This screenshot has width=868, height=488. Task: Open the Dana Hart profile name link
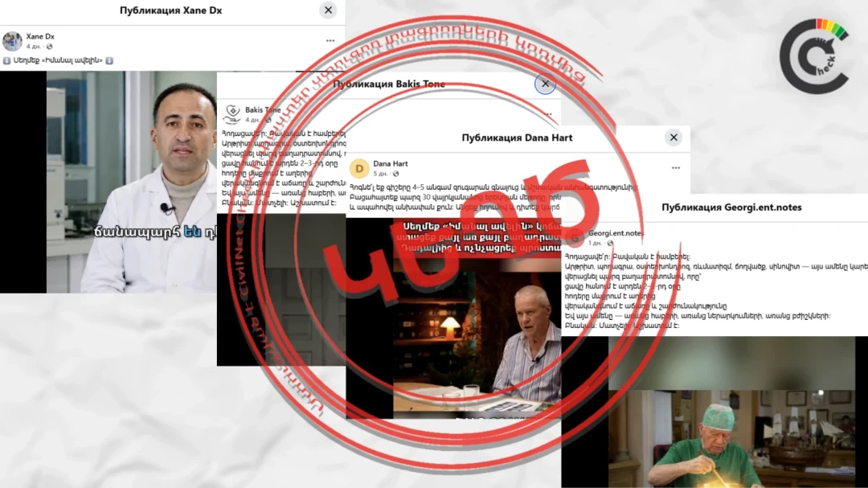(391, 163)
